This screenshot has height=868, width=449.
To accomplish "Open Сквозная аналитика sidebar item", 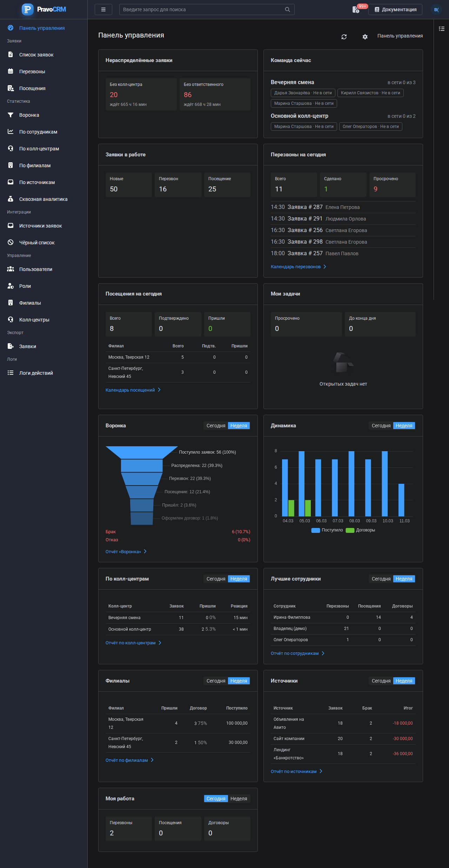I will tap(43, 199).
